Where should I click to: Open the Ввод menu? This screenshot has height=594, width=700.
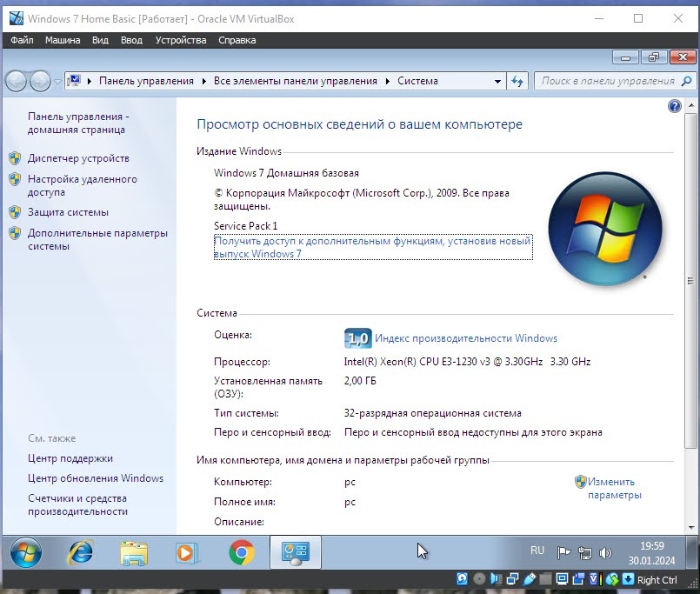[131, 40]
